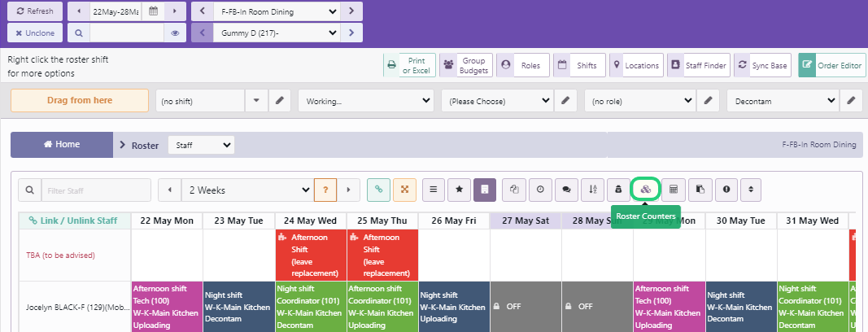This screenshot has width=868, height=332.
Task: Click the Filter Staff input field
Action: 95,190
